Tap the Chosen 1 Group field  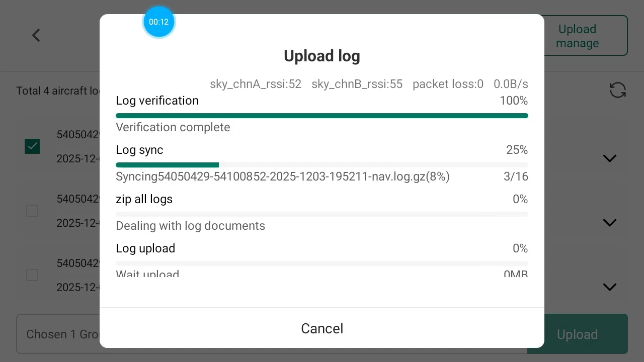(x=60, y=334)
